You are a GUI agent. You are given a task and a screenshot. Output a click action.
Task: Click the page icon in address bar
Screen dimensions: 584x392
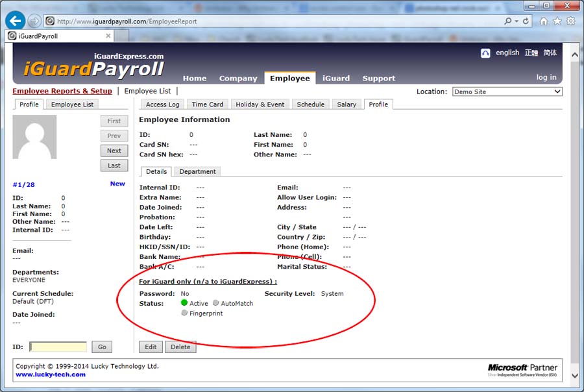tap(50, 21)
